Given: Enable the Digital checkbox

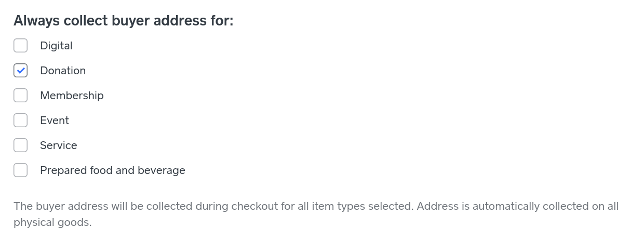Looking at the screenshot, I should tap(20, 46).
